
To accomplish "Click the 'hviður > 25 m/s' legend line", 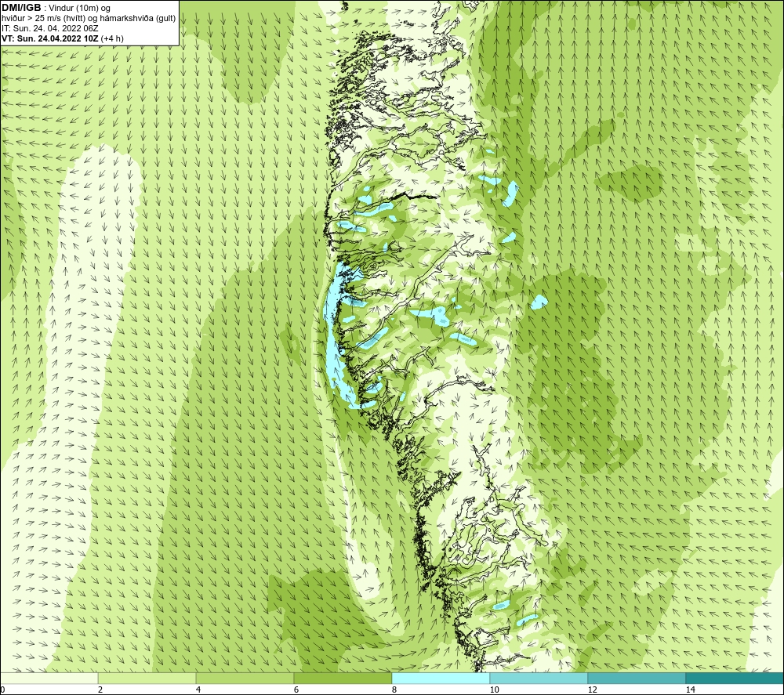I will [x=89, y=19].
